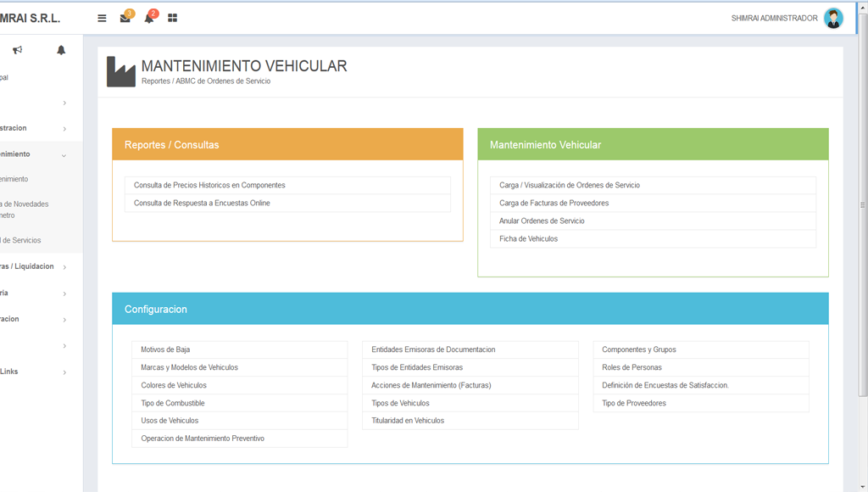
Task: Open Marcas y Modelos de Vehiculos
Action: point(240,367)
